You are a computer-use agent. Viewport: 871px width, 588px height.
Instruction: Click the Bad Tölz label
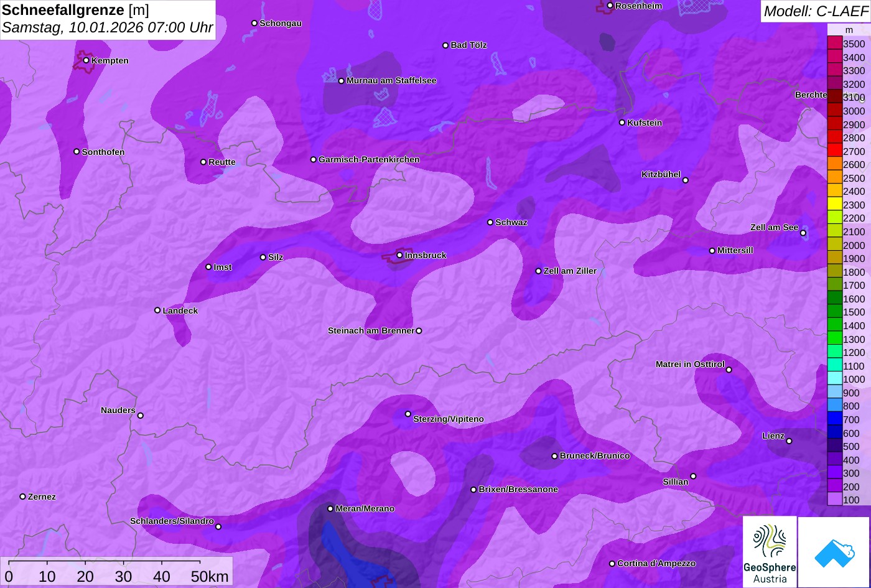(468, 45)
